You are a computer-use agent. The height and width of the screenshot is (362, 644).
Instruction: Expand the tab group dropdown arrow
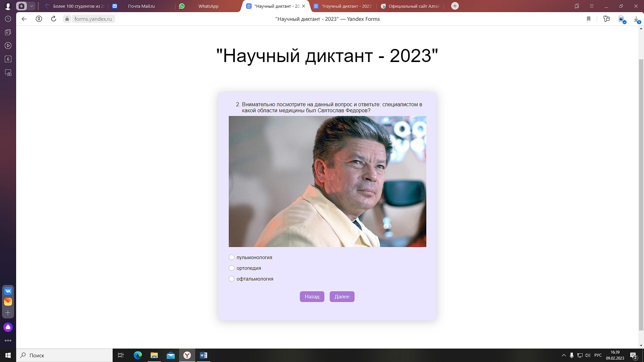click(32, 6)
